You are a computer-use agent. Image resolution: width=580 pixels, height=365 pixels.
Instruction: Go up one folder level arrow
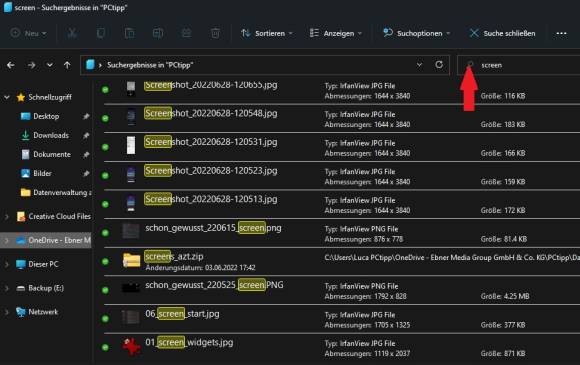point(67,65)
